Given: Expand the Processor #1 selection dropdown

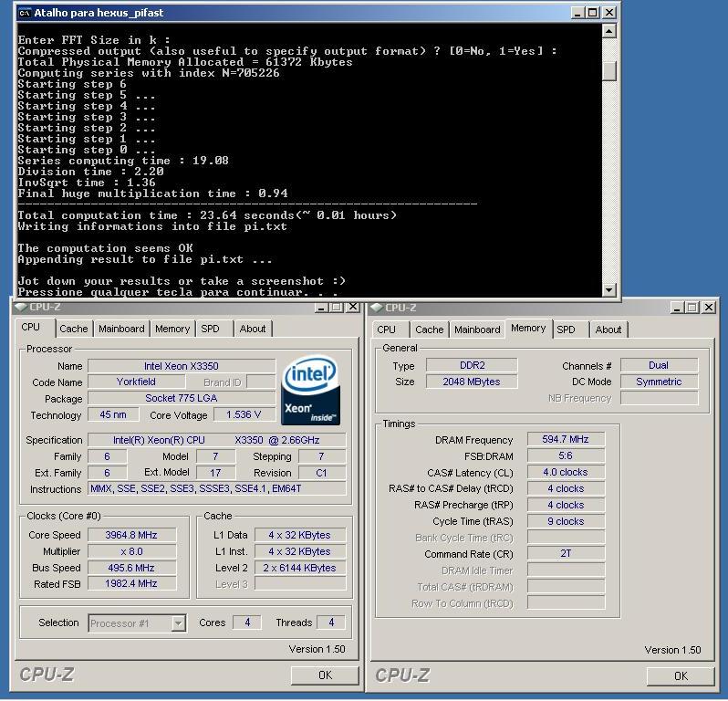Looking at the screenshot, I should (x=178, y=623).
